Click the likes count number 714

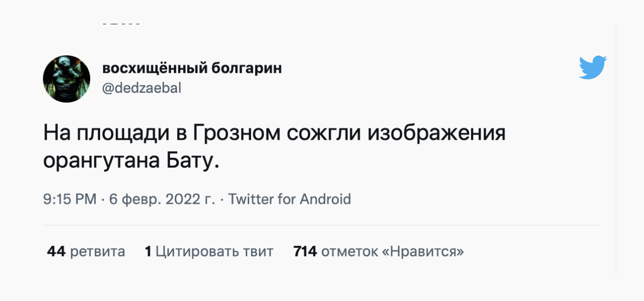pyautogui.click(x=305, y=251)
